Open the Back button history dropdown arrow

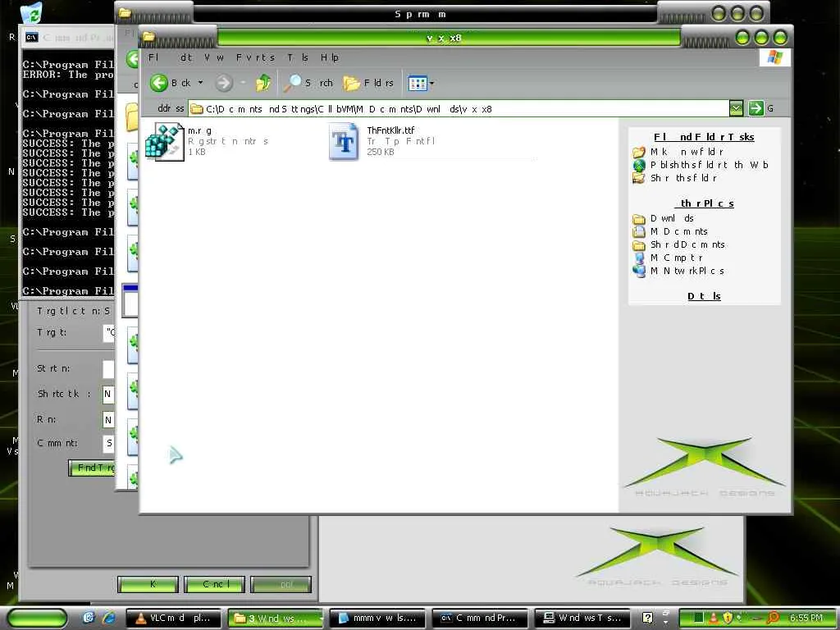[x=200, y=83]
